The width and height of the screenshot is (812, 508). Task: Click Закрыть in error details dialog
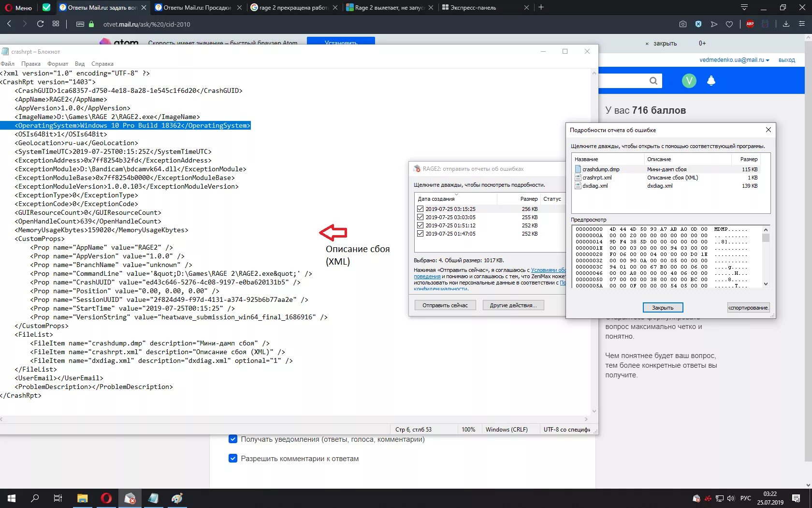(x=663, y=308)
